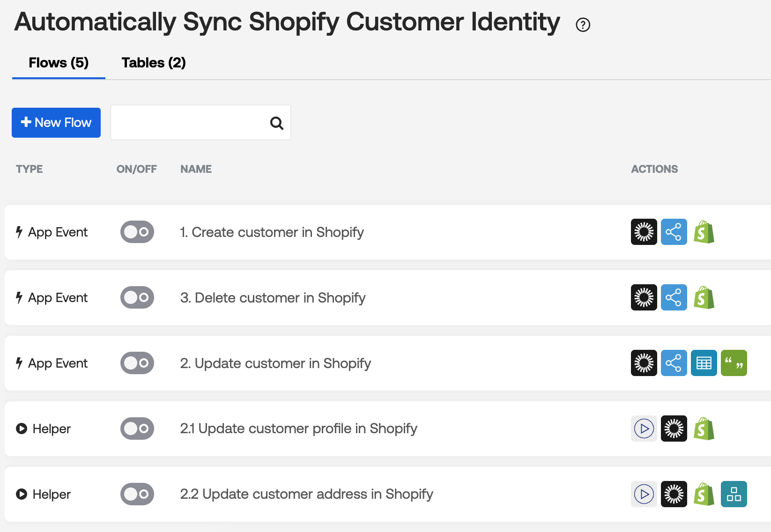Image resolution: width=771 pixels, height=532 pixels.
Task: Click 'App Event' label in 2. Update customer row
Action: pos(58,363)
